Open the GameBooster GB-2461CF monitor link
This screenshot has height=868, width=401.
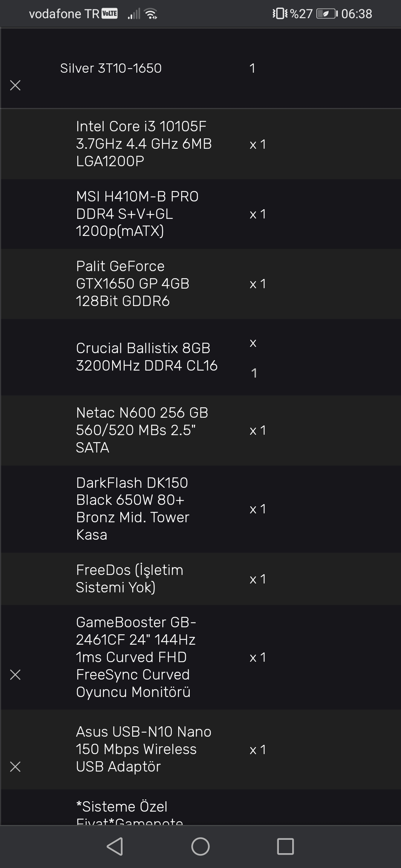coord(136,657)
